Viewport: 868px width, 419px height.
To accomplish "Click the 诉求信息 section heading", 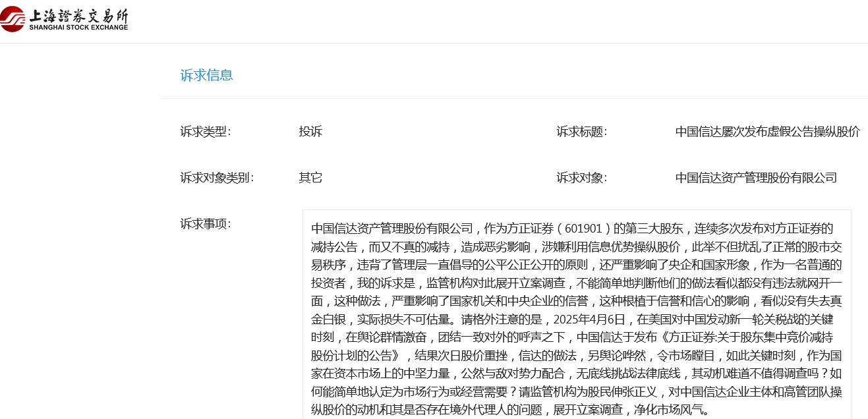I will click(207, 75).
